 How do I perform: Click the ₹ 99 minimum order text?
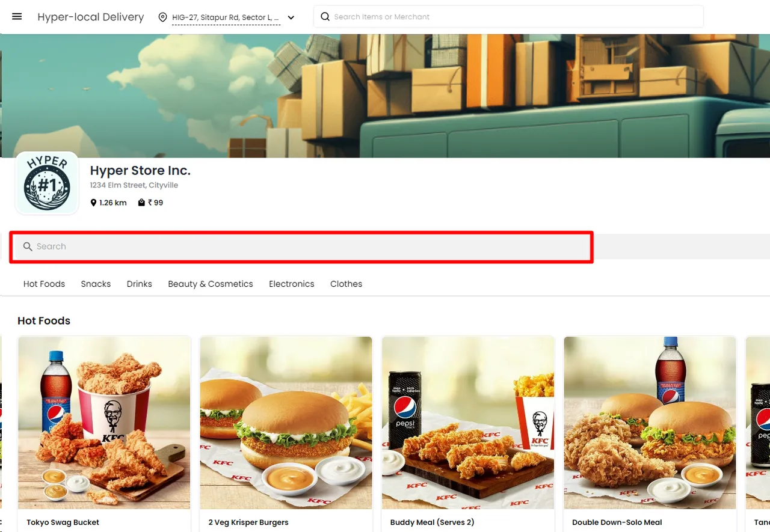156,203
